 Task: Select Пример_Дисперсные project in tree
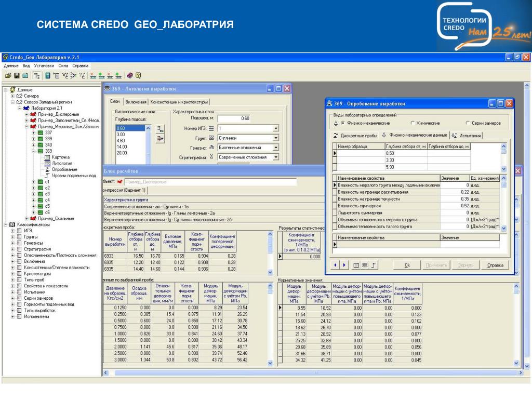(x=58, y=114)
